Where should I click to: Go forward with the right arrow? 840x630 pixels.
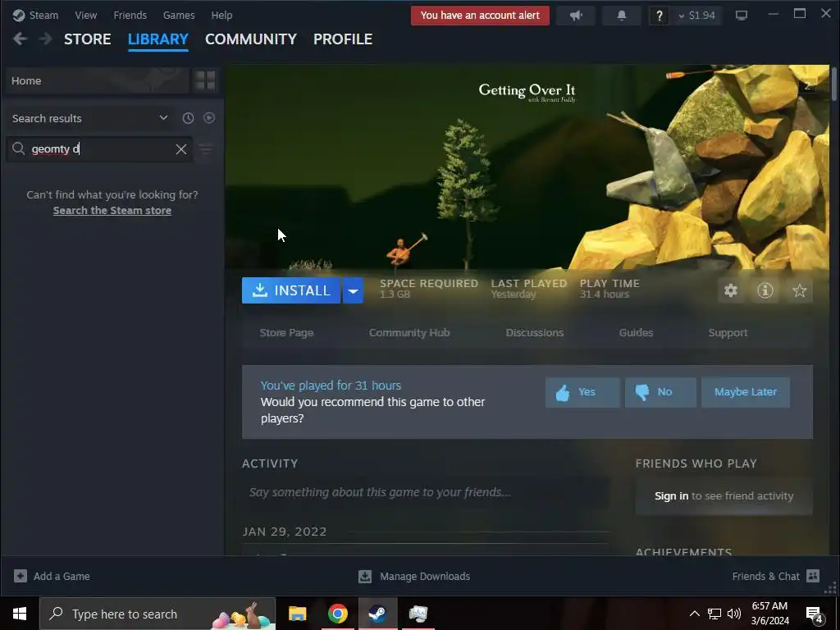tap(46, 39)
